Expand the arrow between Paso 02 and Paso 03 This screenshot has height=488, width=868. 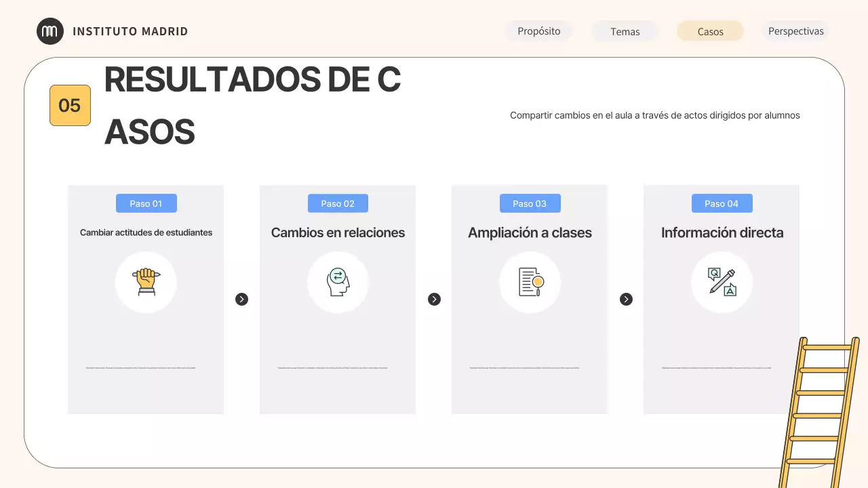(x=433, y=299)
